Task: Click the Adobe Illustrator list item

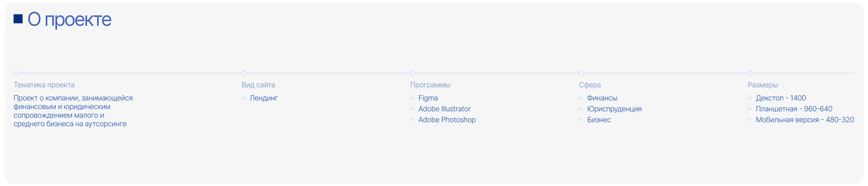Action: [x=444, y=109]
